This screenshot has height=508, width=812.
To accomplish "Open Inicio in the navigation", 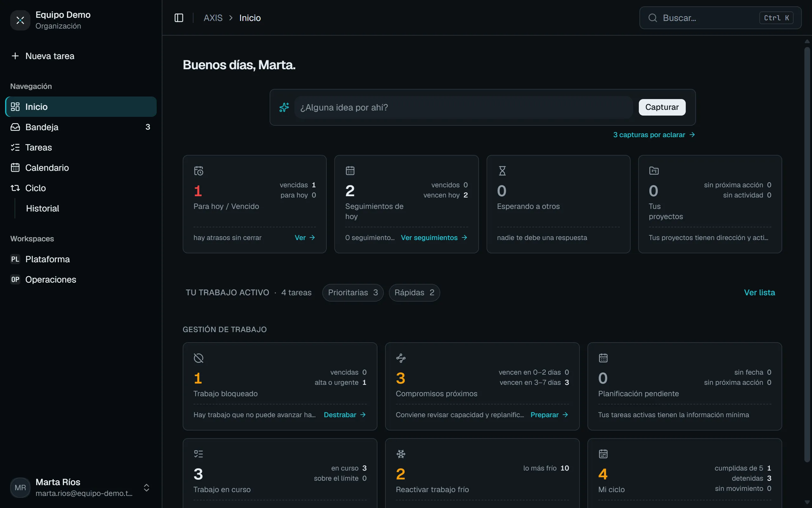I will click(x=81, y=107).
